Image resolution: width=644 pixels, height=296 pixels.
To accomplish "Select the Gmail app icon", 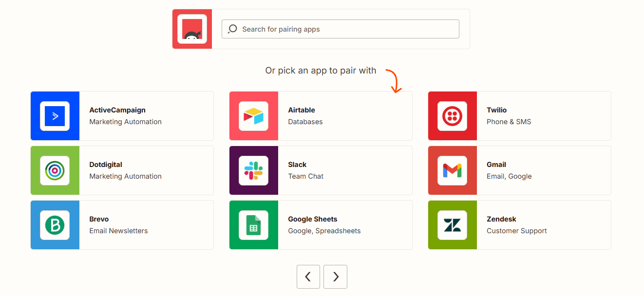I will pyautogui.click(x=453, y=170).
